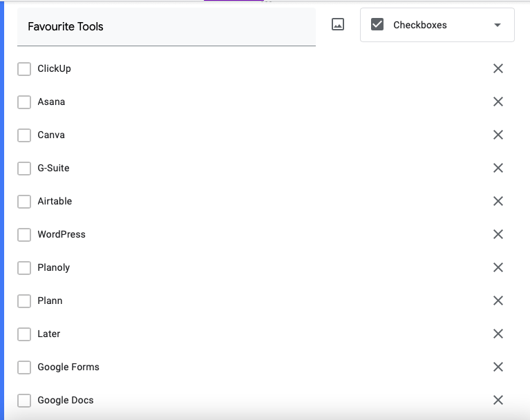Edit the Google Docs option label
The width and height of the screenshot is (530, 420).
click(x=66, y=400)
